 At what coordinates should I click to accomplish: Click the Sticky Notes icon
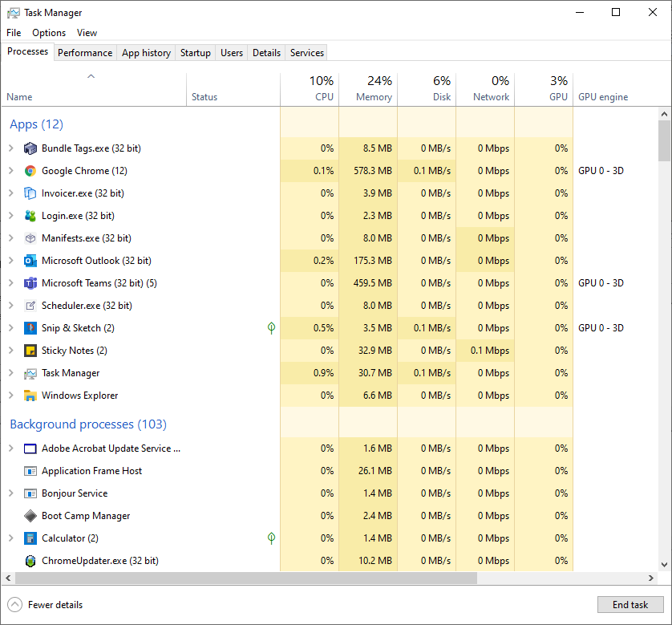coord(30,351)
